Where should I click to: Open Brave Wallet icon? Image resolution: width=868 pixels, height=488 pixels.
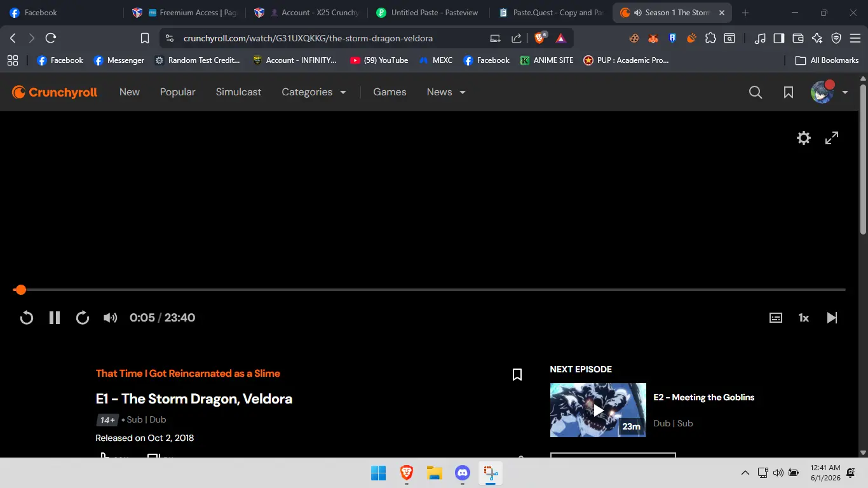pyautogui.click(x=797, y=38)
